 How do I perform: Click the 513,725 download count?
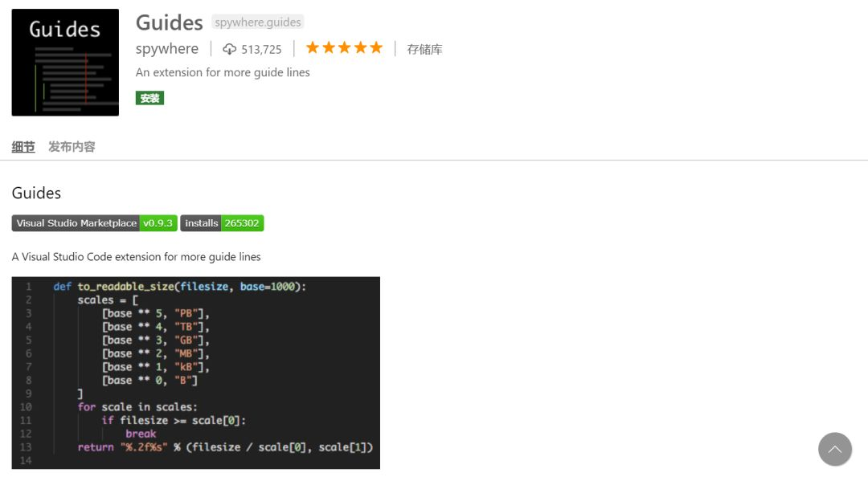tap(261, 50)
